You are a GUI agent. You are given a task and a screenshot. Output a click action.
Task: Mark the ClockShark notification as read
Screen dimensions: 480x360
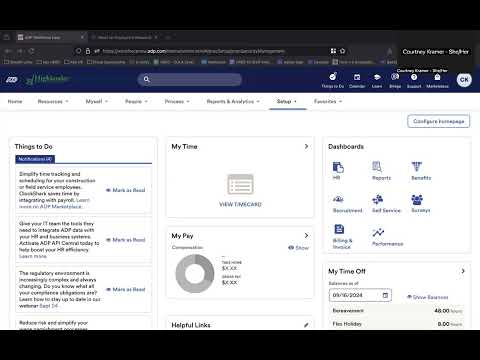pyautogui.click(x=125, y=190)
